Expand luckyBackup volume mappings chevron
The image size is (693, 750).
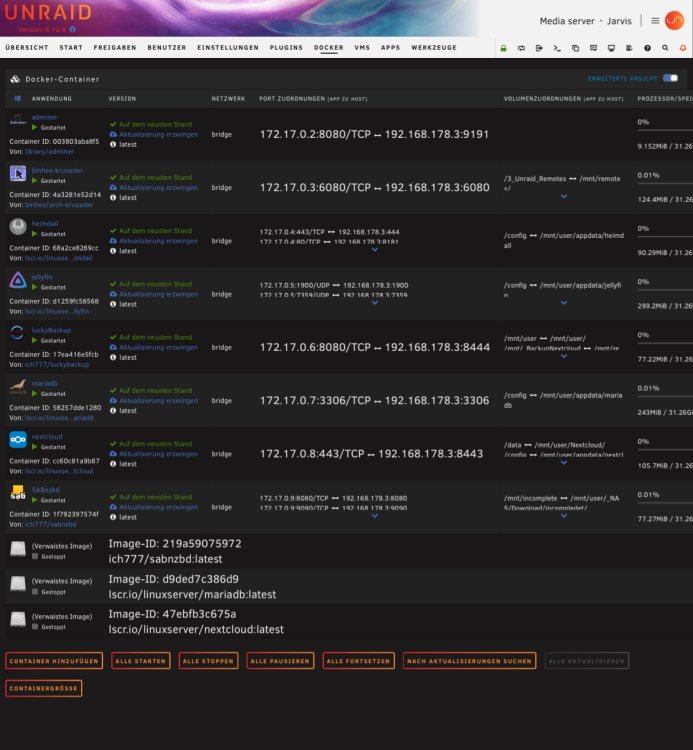[x=564, y=356]
